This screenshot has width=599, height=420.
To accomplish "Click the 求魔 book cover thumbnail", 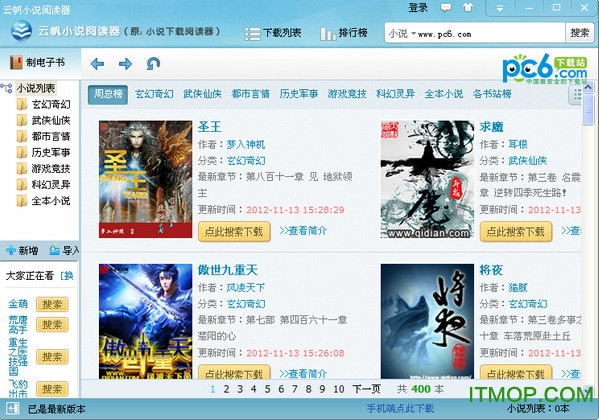I will click(427, 179).
